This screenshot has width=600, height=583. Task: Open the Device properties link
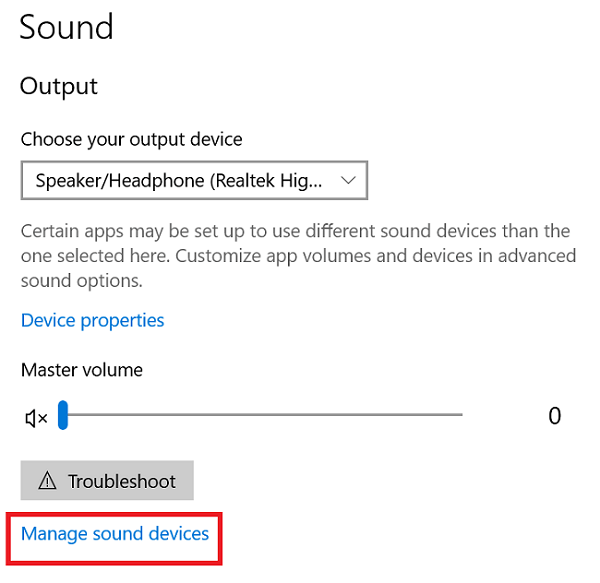(93, 320)
